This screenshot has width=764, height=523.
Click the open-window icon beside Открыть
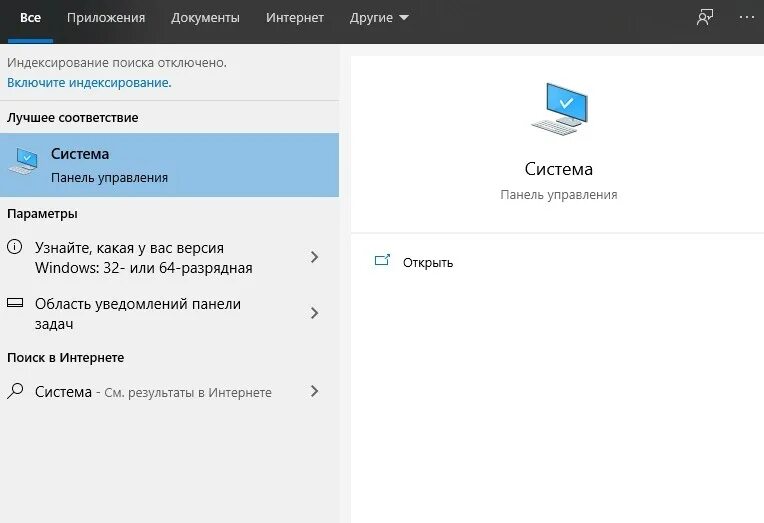382,260
